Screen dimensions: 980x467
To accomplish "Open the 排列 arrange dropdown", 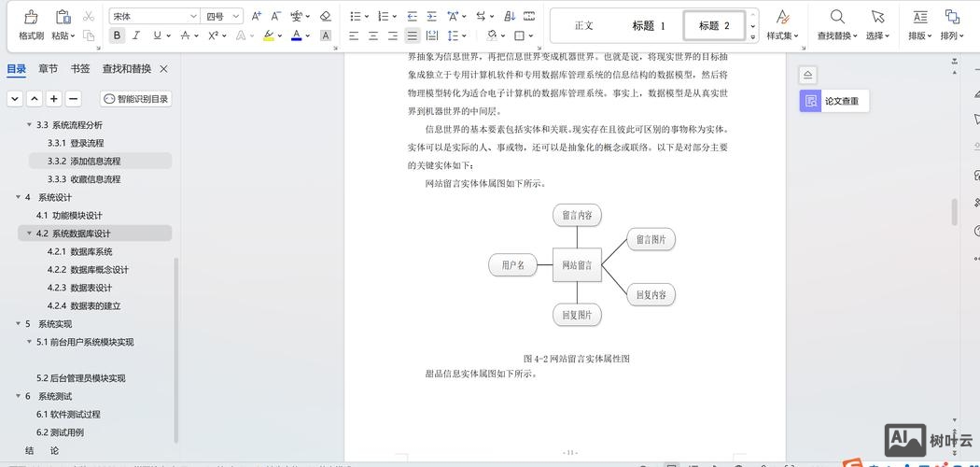I will click(x=953, y=35).
